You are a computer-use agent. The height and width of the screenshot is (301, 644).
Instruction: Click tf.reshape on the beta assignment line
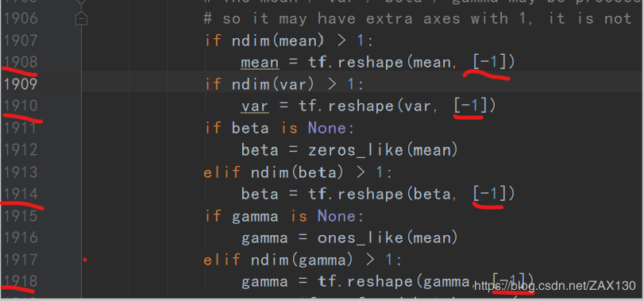click(357, 194)
